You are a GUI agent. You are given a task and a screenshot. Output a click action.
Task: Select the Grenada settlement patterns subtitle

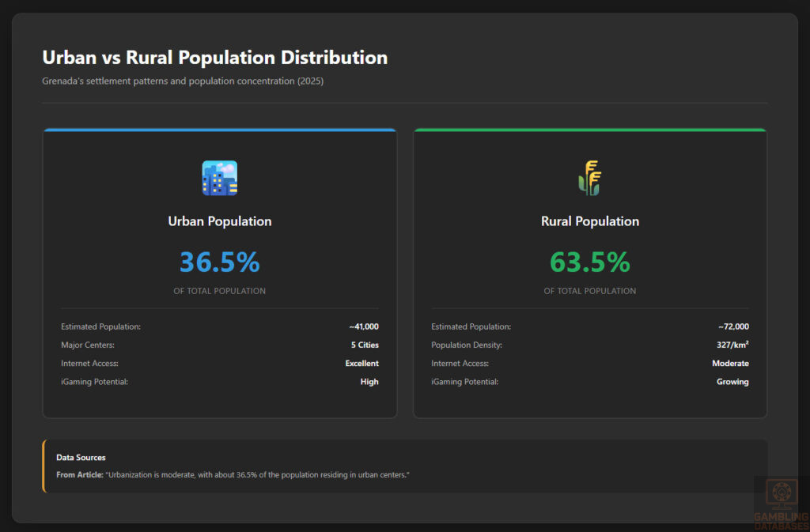pos(183,81)
